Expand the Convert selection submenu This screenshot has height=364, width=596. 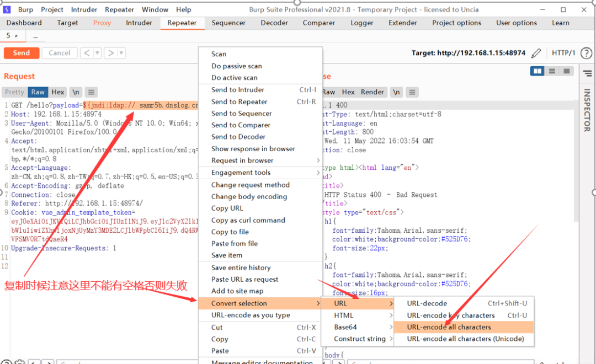coord(260,303)
